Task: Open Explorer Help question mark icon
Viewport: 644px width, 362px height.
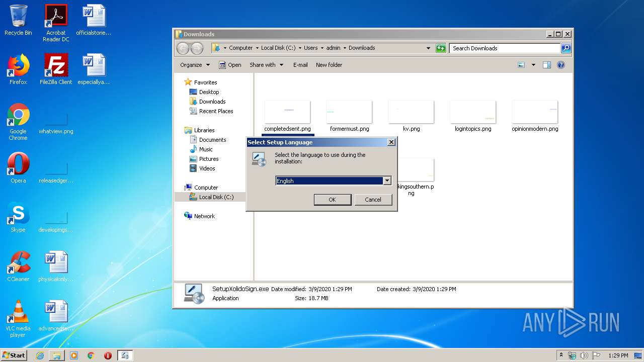Action: click(561, 65)
